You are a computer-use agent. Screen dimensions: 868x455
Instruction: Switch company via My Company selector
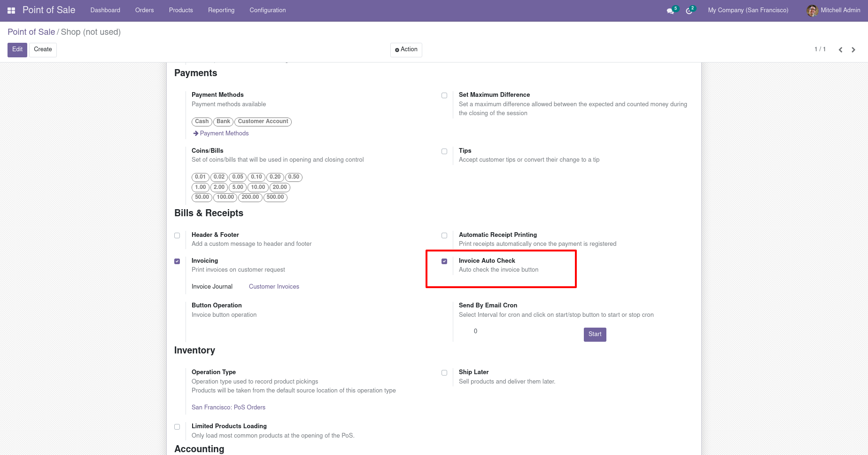click(x=748, y=10)
